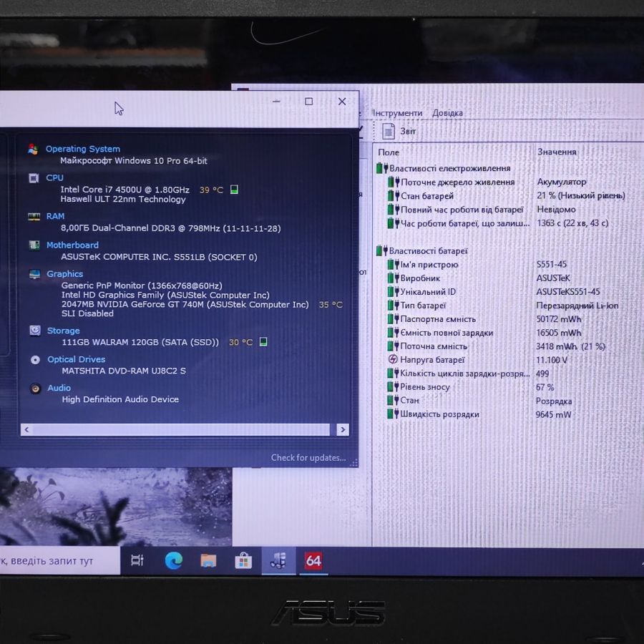Click the Audio speaker icon in Speccy

35,389
